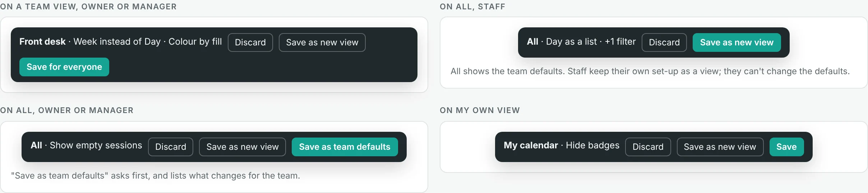Save as new view in My calendar bar
868x193 pixels.
(720, 147)
